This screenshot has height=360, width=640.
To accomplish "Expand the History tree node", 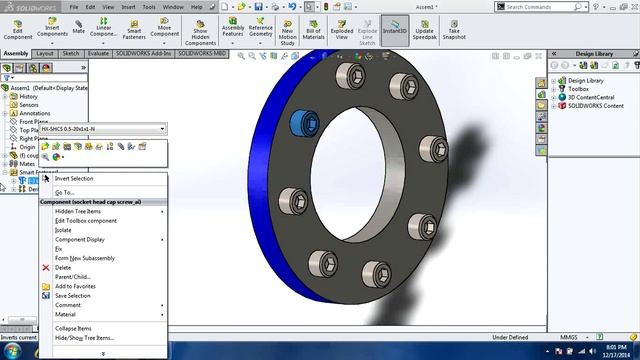I will pyautogui.click(x=5, y=97).
